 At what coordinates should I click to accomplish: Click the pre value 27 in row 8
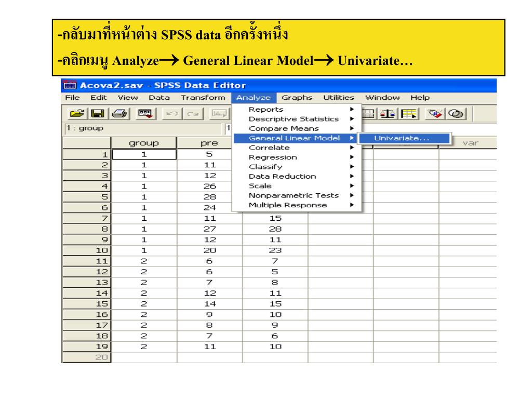(x=210, y=229)
